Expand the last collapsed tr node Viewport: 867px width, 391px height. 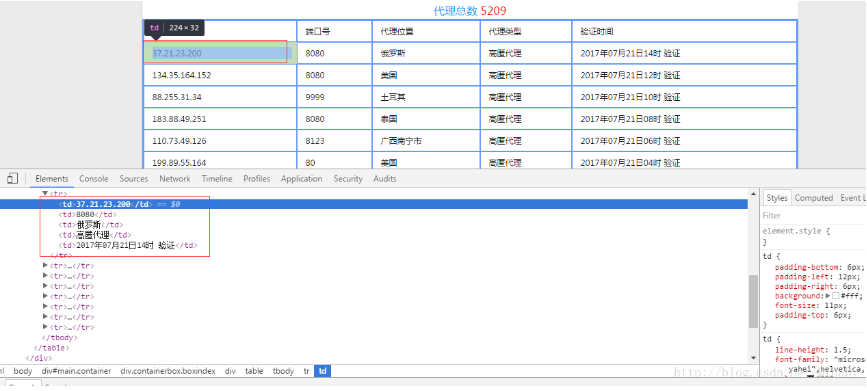[x=45, y=327]
